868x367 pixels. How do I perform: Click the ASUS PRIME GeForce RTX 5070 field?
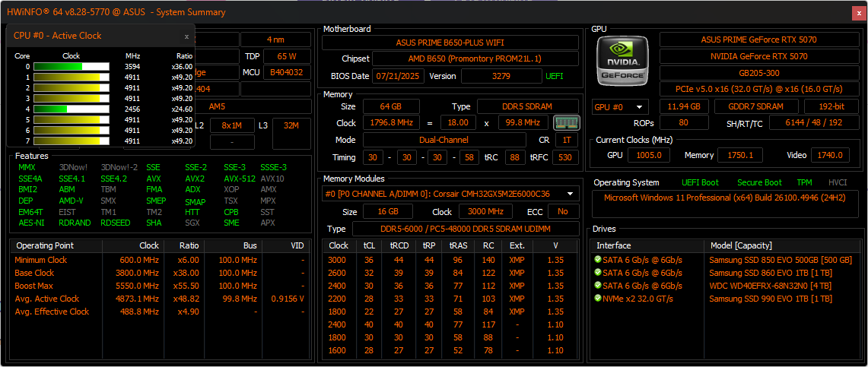[x=758, y=40]
